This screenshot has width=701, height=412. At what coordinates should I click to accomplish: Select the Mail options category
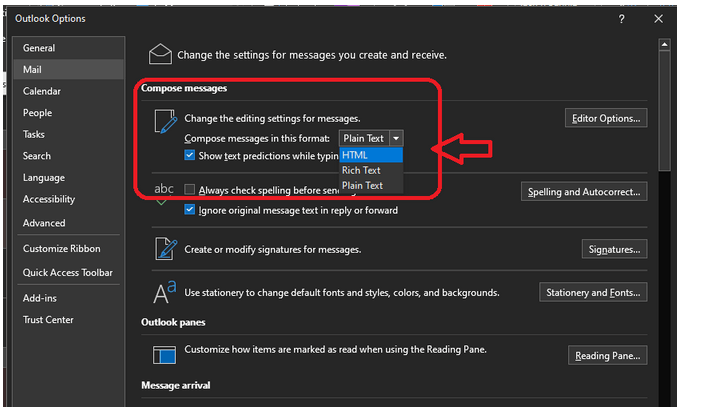tap(68, 69)
